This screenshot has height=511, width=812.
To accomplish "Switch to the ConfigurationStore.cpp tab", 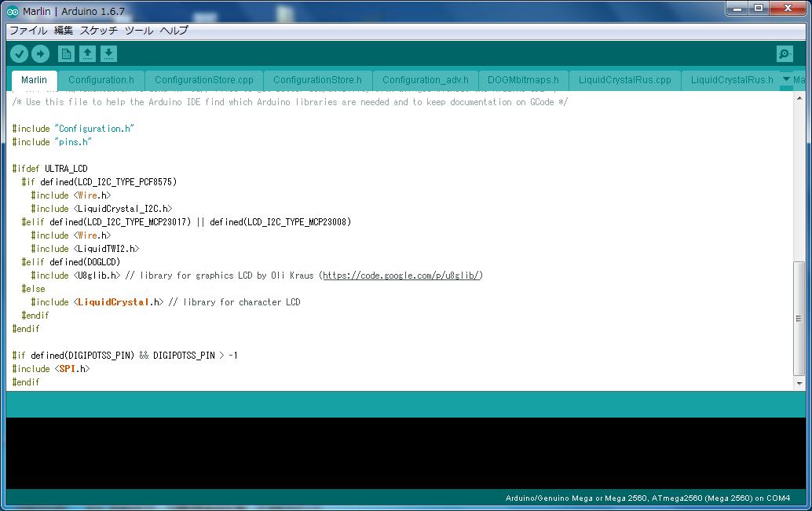I will point(204,80).
